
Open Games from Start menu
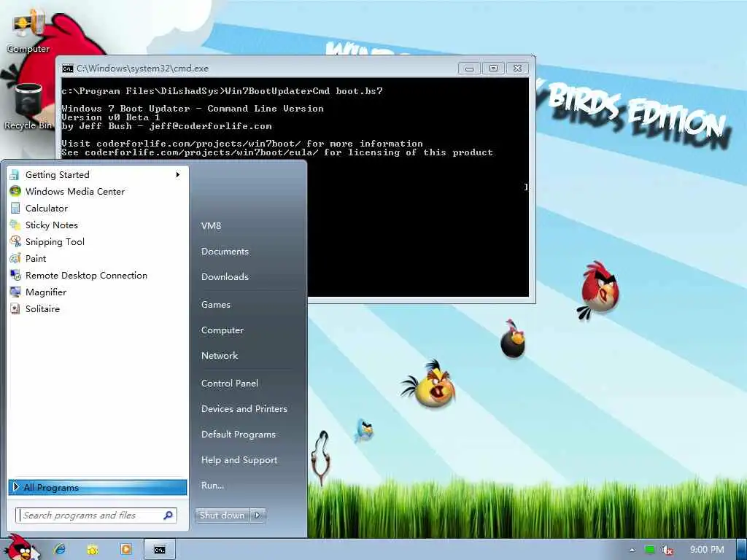216,305
